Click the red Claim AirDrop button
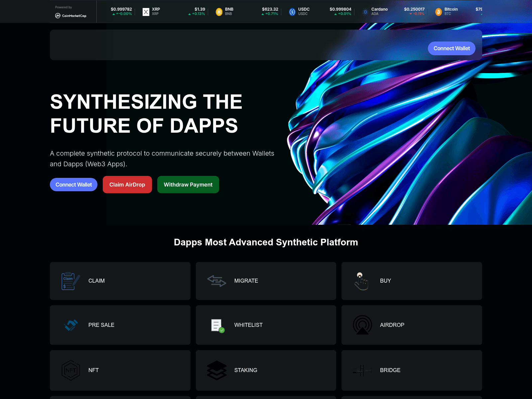 click(x=127, y=185)
